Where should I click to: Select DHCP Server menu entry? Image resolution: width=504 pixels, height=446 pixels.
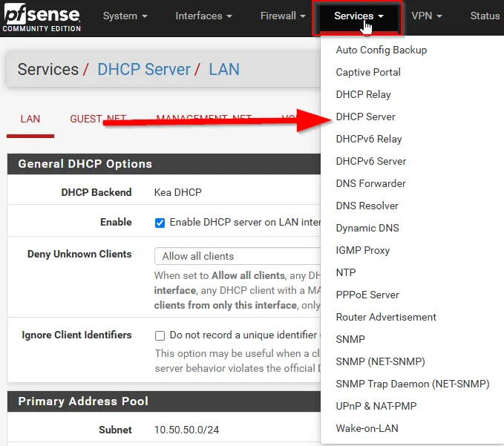[x=365, y=117]
